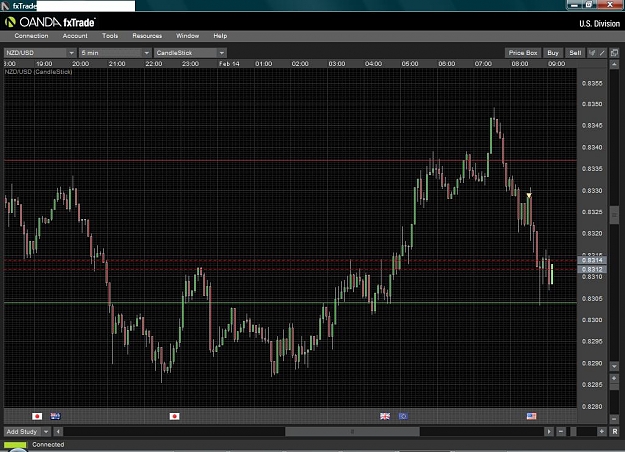Screen dimensions: 625x452
Task: Click the horizontal scroll left arrow
Action: (x=58, y=432)
